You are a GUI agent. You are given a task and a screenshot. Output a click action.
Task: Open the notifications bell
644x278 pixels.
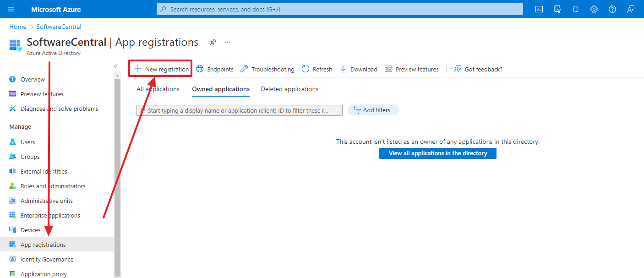click(576, 9)
